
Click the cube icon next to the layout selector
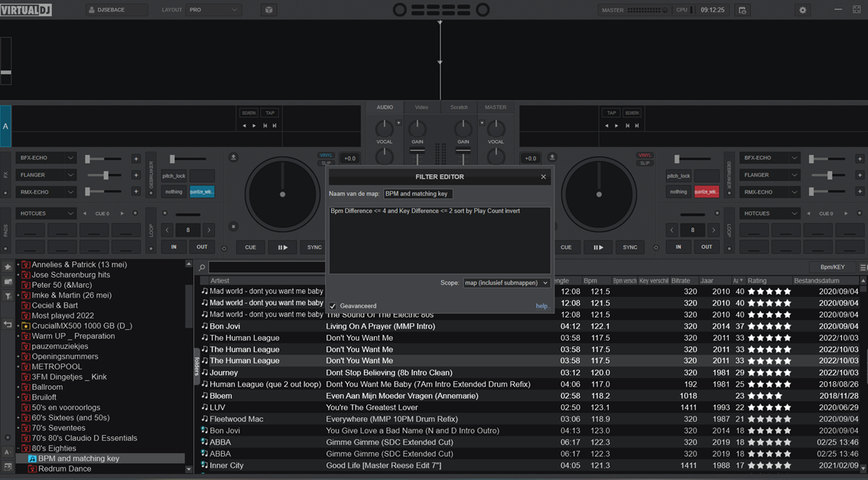(x=268, y=10)
